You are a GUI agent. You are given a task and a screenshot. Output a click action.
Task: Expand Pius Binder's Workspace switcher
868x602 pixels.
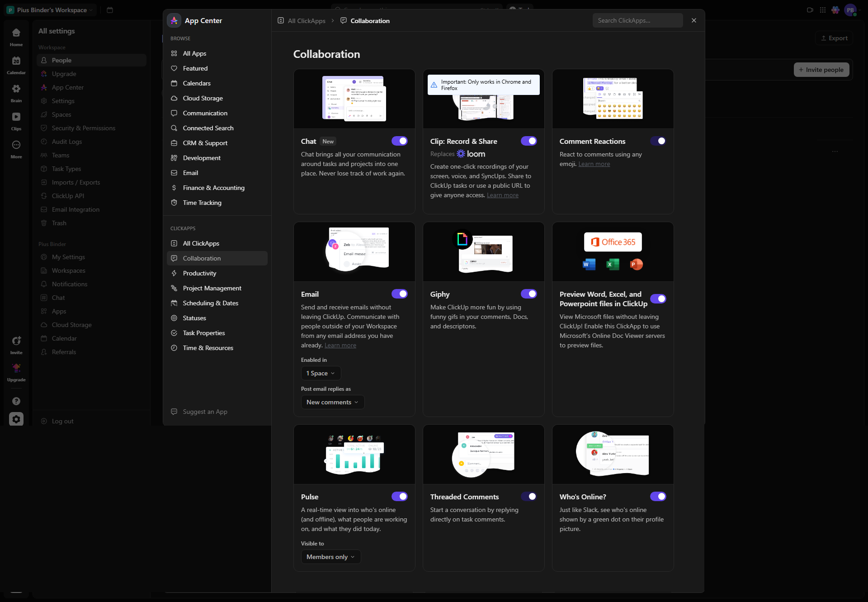click(50, 10)
